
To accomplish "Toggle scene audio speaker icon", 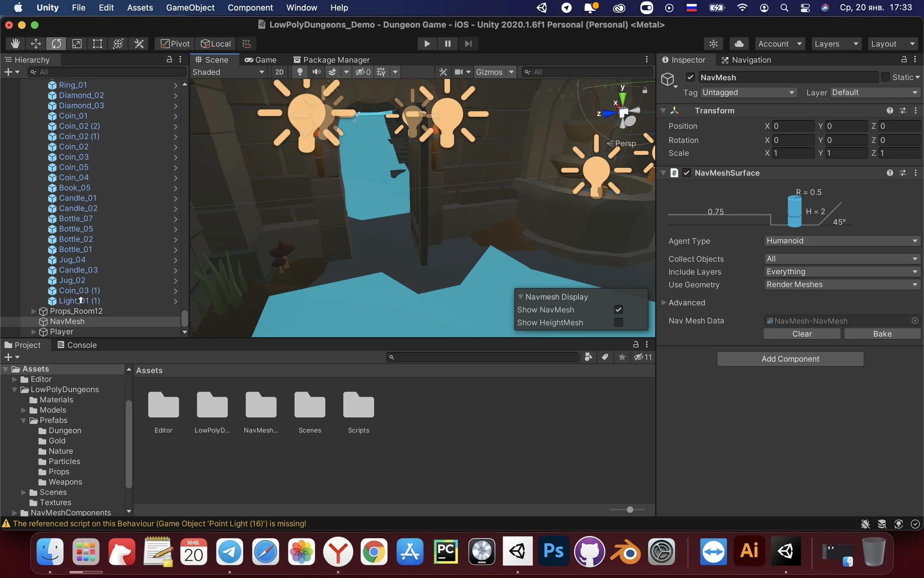I will pos(316,72).
